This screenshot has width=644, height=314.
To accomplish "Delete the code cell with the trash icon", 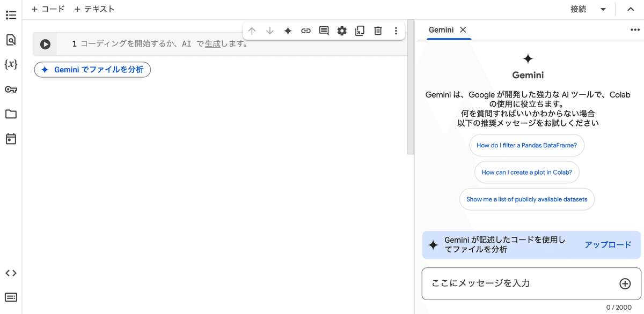I will (x=378, y=31).
